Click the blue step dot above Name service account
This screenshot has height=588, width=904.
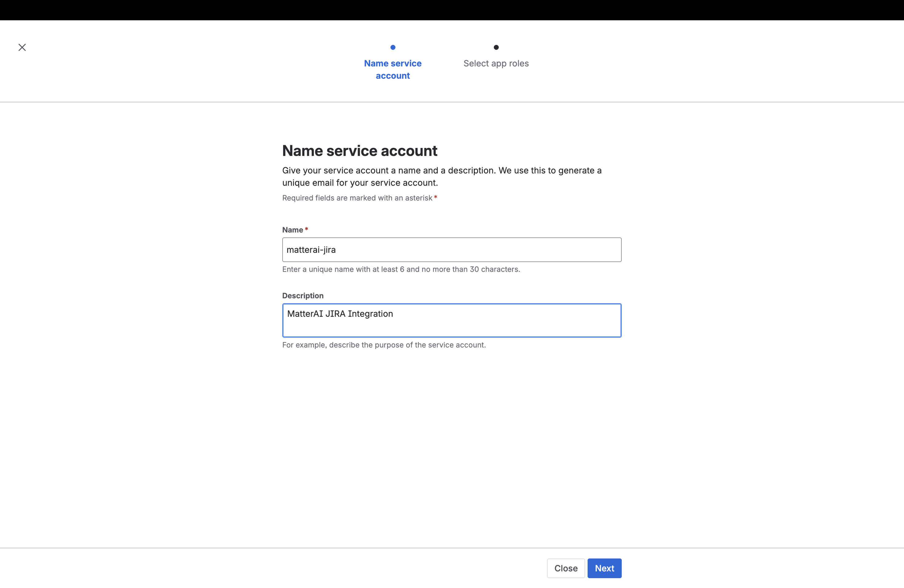[x=393, y=47]
